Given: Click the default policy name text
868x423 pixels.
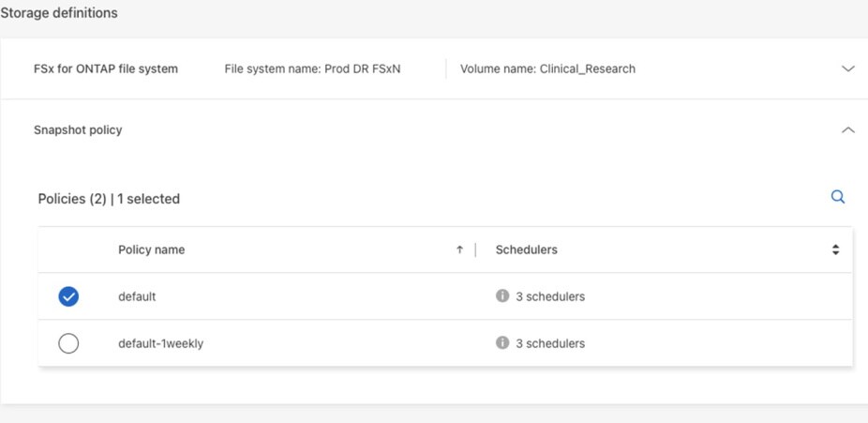Looking at the screenshot, I should click(137, 296).
